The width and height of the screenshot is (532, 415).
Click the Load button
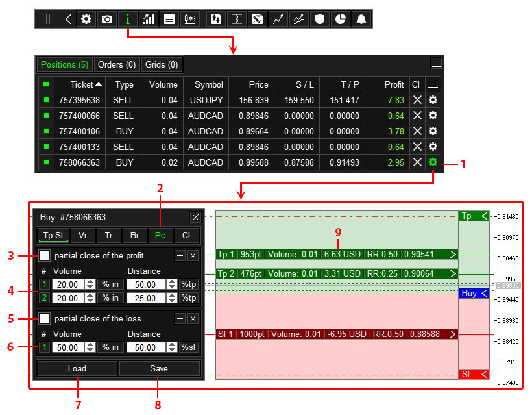(x=77, y=369)
